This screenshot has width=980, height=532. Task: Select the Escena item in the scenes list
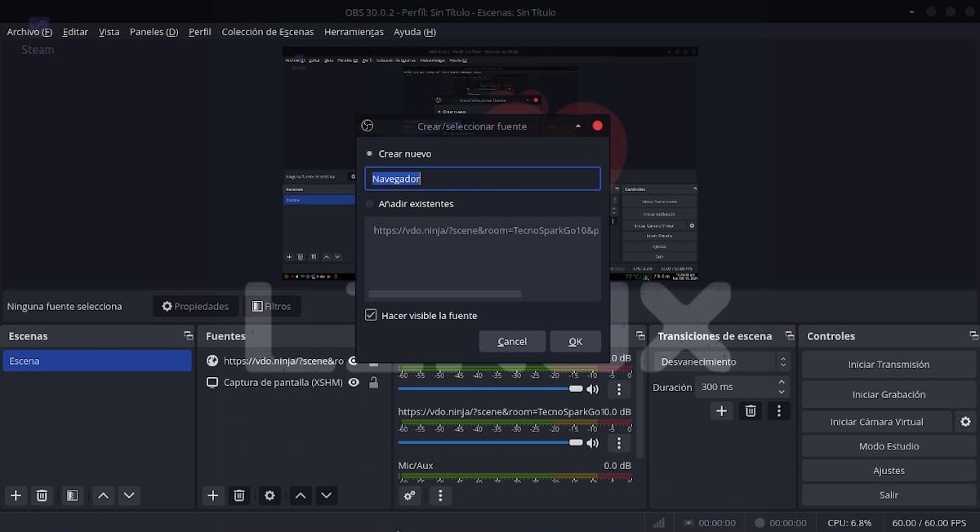97,361
